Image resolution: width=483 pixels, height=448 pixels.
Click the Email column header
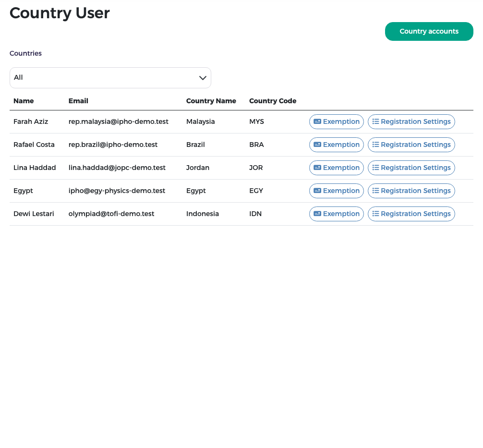pyautogui.click(x=78, y=101)
